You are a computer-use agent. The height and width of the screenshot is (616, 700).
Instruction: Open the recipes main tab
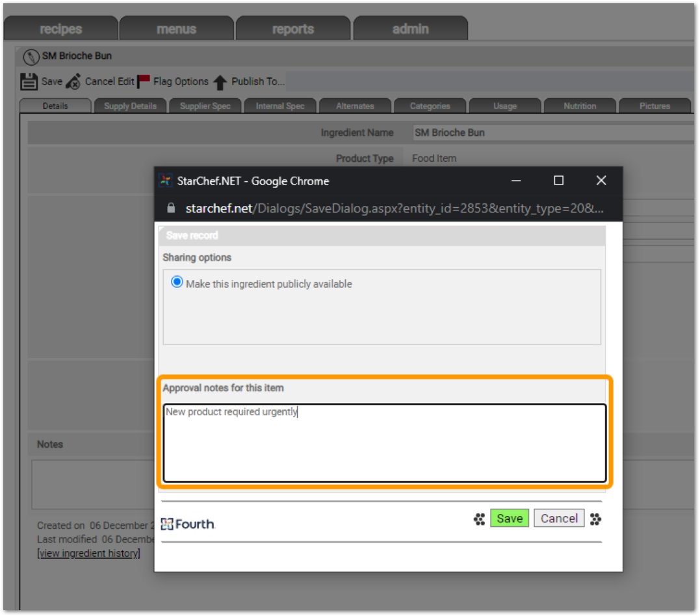coord(60,29)
